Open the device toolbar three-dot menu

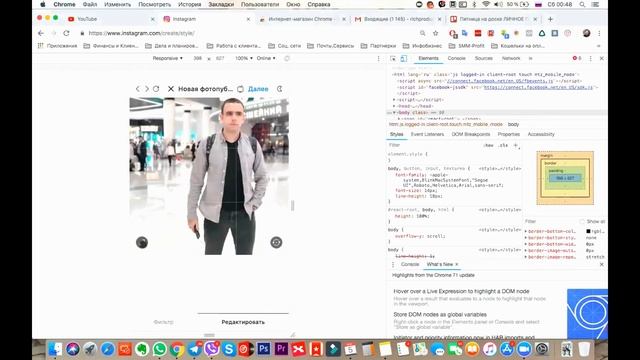pos(378,58)
